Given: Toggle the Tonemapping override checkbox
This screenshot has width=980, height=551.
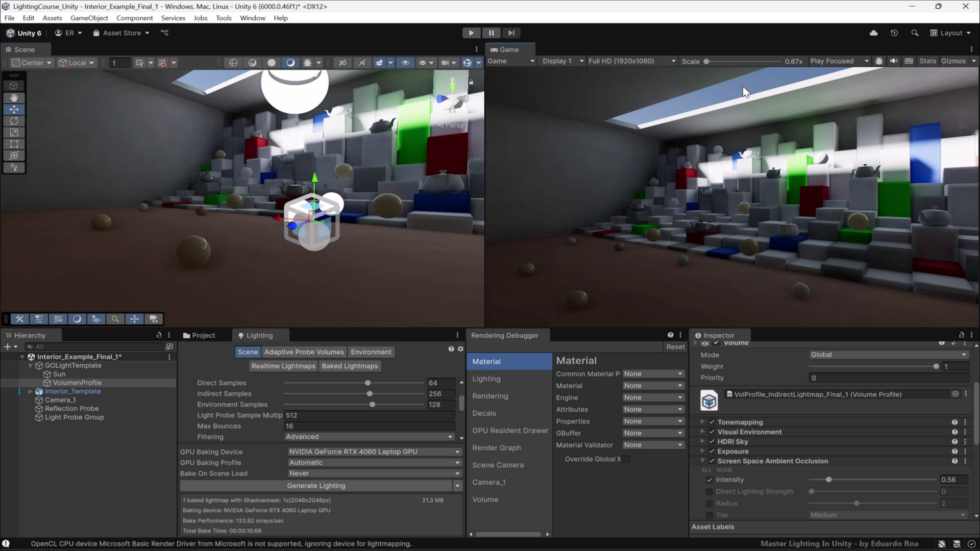Looking at the screenshot, I should click(712, 422).
